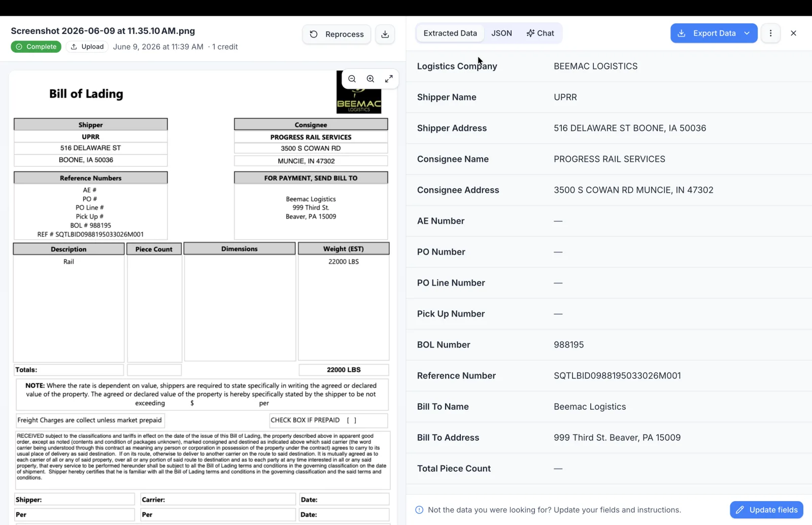812x525 pixels.
Task: Click the Update fields button
Action: tap(766, 510)
